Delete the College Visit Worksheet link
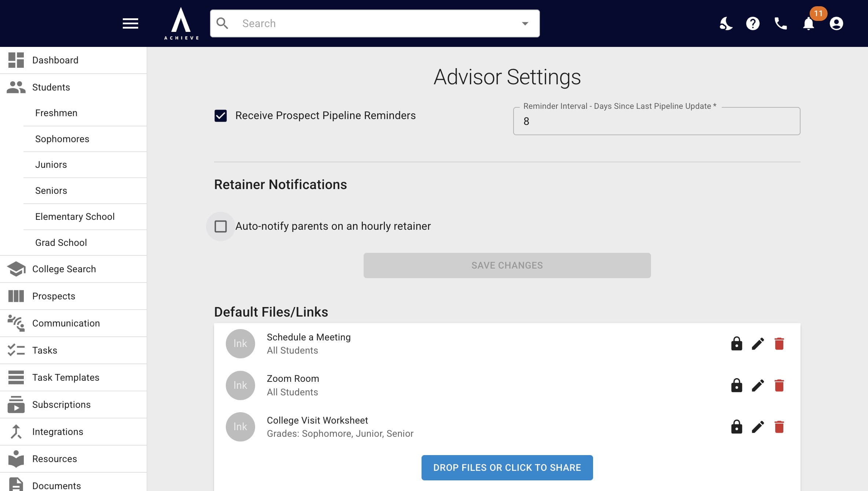This screenshot has height=491, width=868. point(779,427)
